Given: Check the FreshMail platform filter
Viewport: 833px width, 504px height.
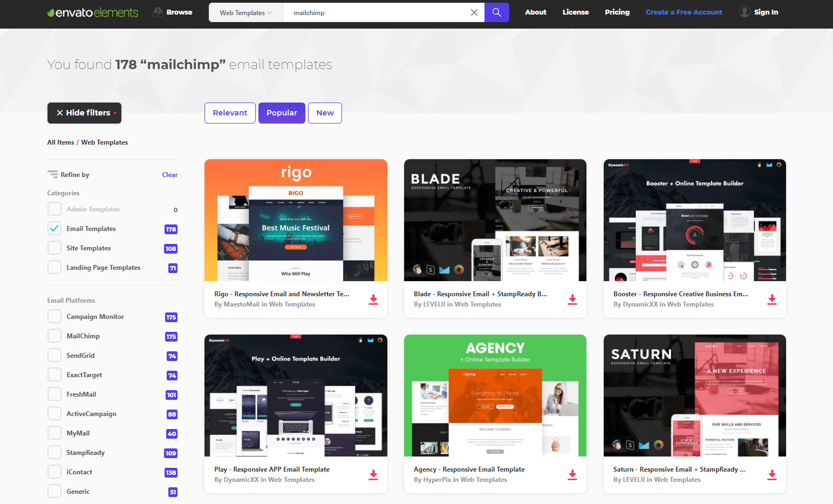Looking at the screenshot, I should (x=54, y=394).
